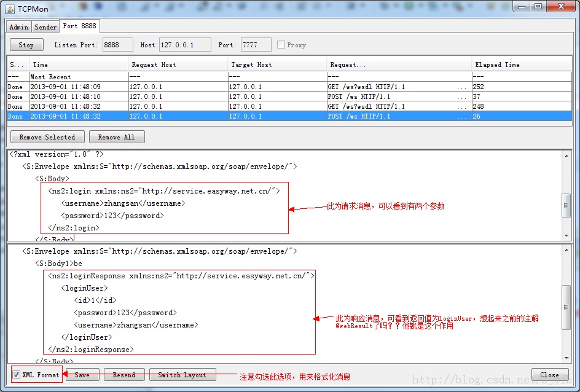Click the Remove Selected button
Viewport: 580px width, 392px height.
47,136
